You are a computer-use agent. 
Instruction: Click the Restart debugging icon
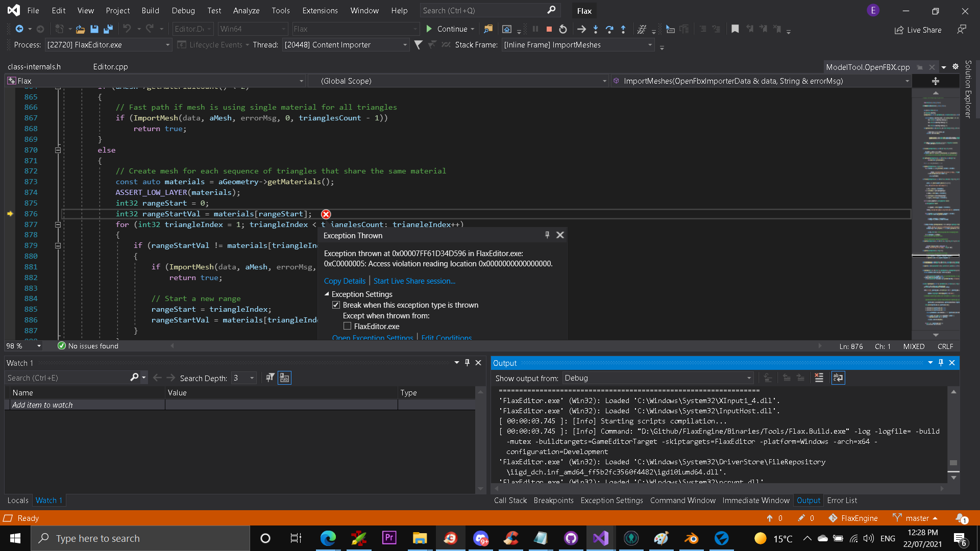[x=563, y=29]
